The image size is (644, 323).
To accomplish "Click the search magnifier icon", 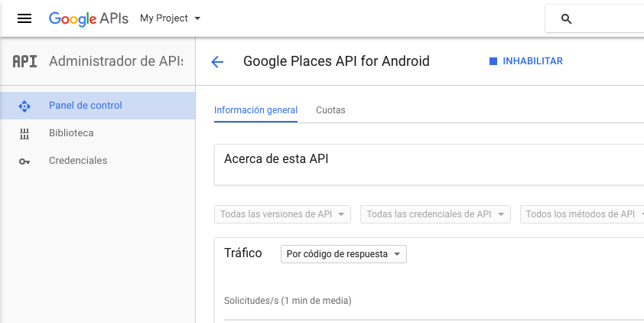I will tap(567, 19).
